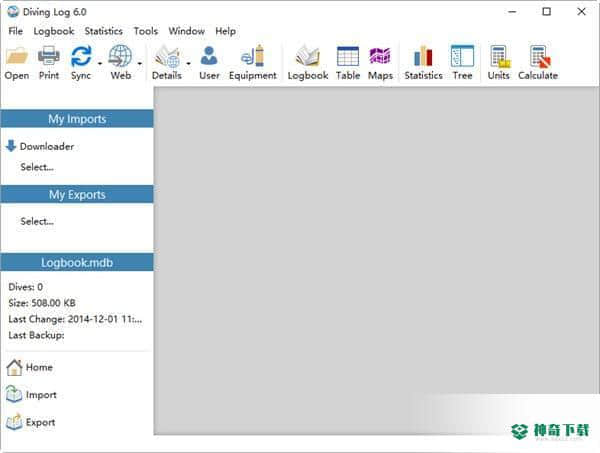This screenshot has width=600, height=453.
Task: Open the Calculate tool icon
Action: click(x=540, y=57)
